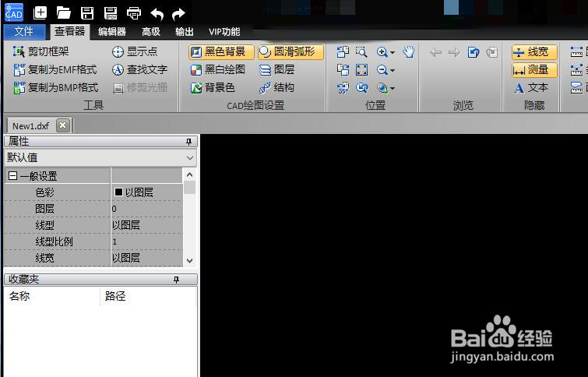Click the rotate 35° view icon
Viewport: 588px width, 377px height.
pos(343,88)
